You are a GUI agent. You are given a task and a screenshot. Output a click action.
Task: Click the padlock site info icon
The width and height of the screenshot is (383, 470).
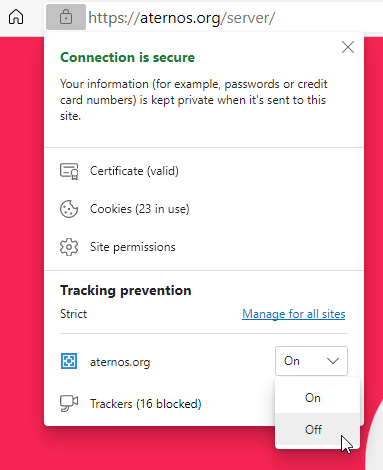66,17
